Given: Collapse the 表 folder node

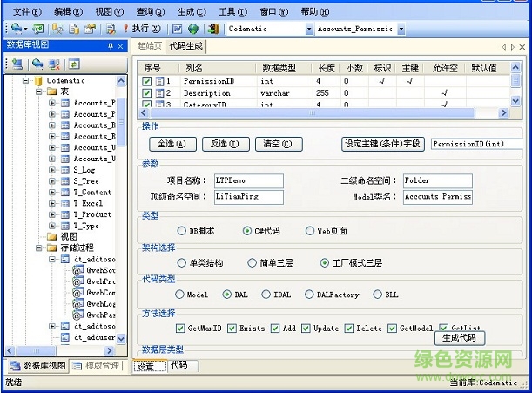Looking at the screenshot, I should coord(38,91).
